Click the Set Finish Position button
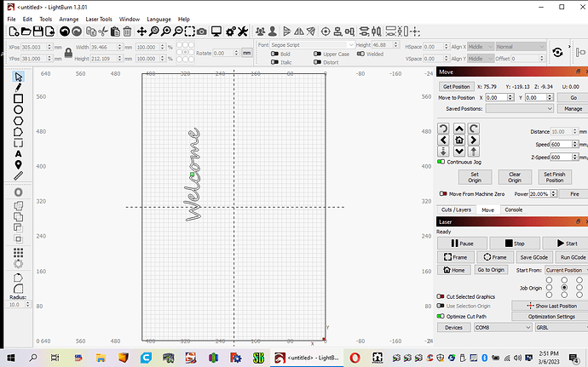 click(555, 177)
